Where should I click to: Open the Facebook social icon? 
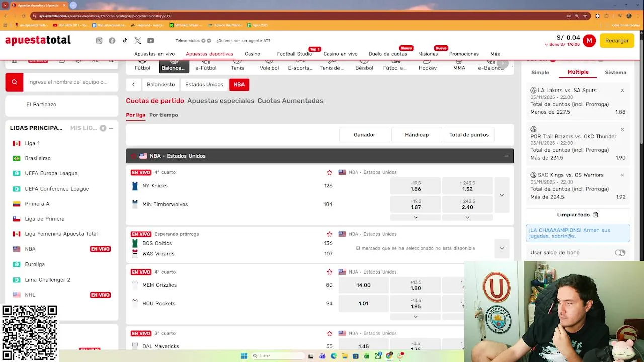112,41
